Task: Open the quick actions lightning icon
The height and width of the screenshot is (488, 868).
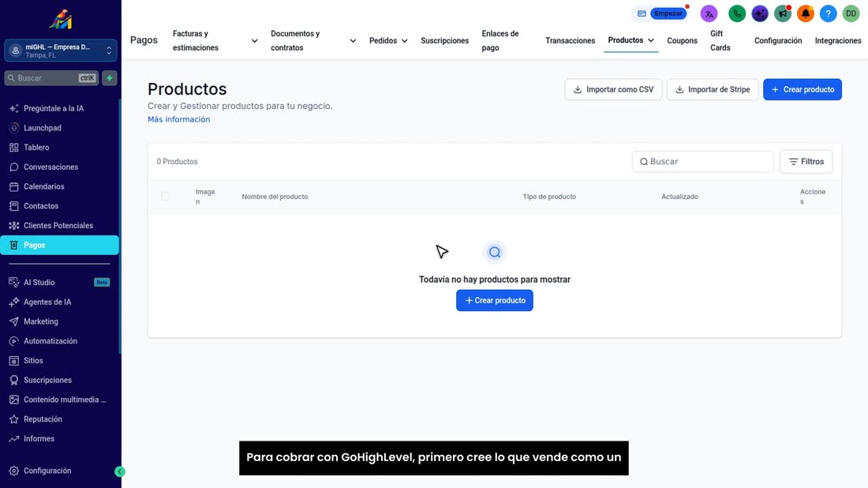Action: [x=110, y=78]
